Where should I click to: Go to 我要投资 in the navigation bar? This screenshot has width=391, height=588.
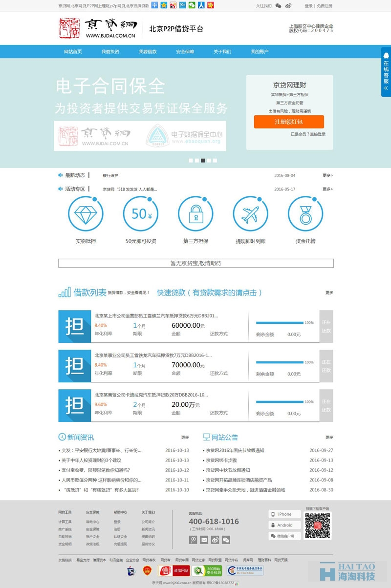point(110,52)
